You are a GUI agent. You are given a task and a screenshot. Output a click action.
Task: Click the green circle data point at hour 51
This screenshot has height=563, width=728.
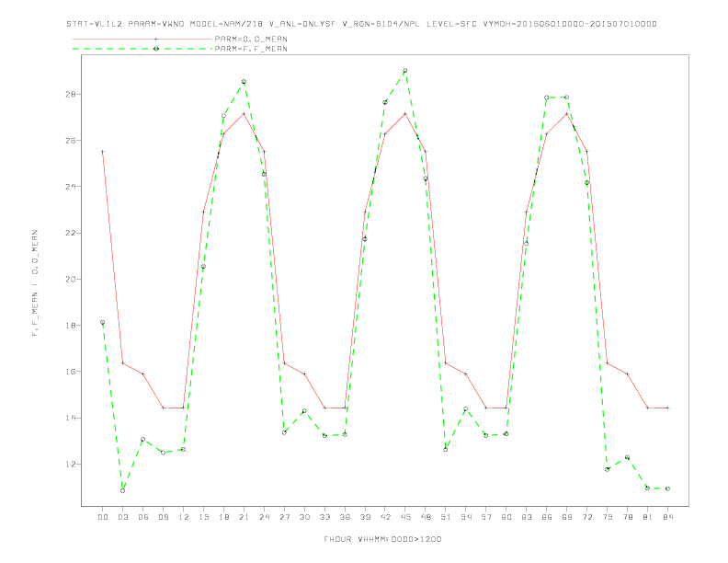[446, 450]
